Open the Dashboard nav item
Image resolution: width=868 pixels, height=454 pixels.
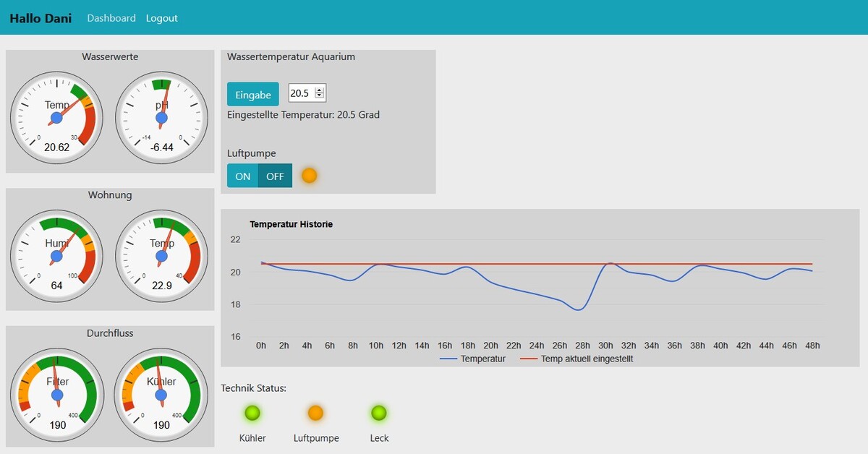click(111, 18)
